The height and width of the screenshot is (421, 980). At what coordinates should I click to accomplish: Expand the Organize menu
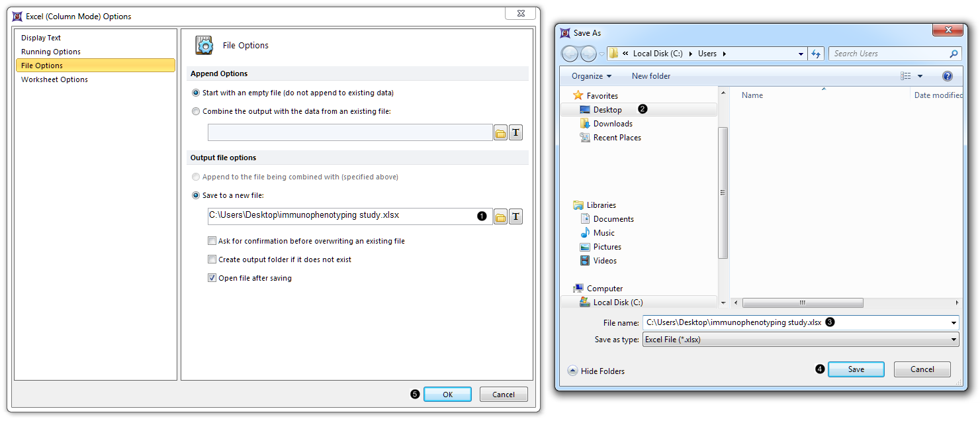pyautogui.click(x=592, y=76)
